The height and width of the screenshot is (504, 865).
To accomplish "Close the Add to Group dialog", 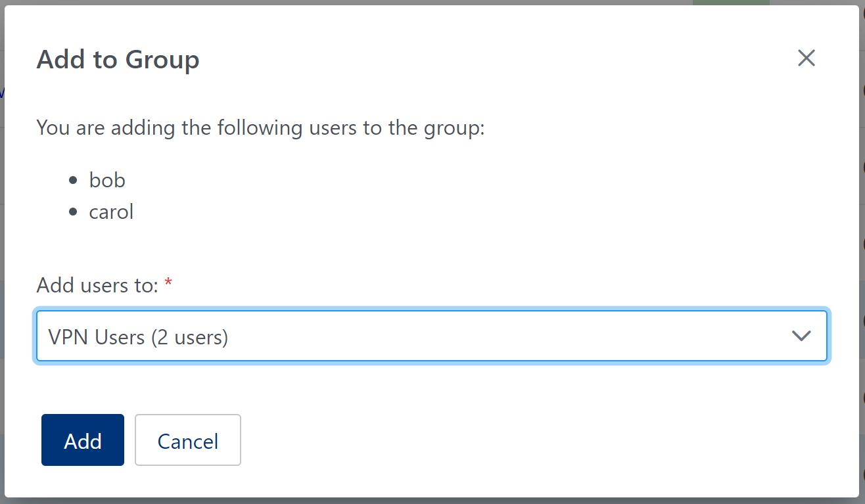I will pyautogui.click(x=806, y=58).
